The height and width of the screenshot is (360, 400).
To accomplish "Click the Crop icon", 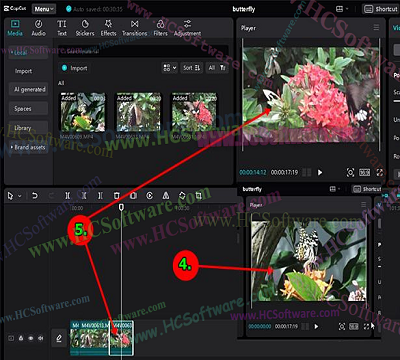I will coord(199,196).
